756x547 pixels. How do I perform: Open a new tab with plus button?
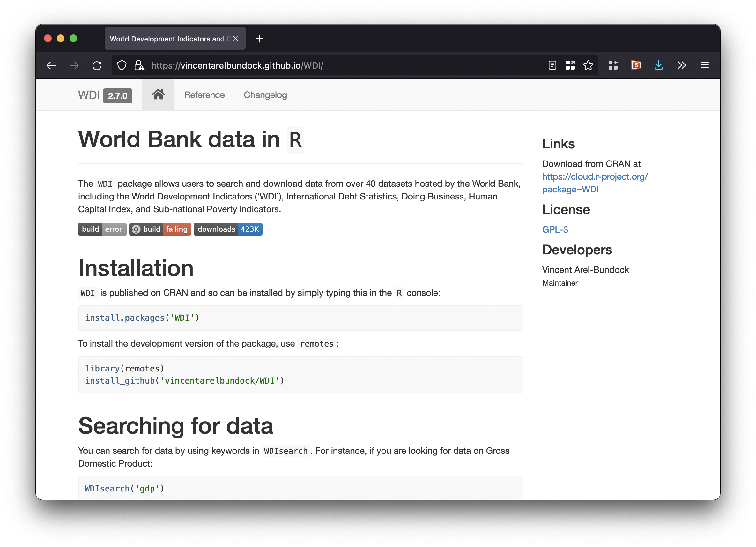coord(259,39)
